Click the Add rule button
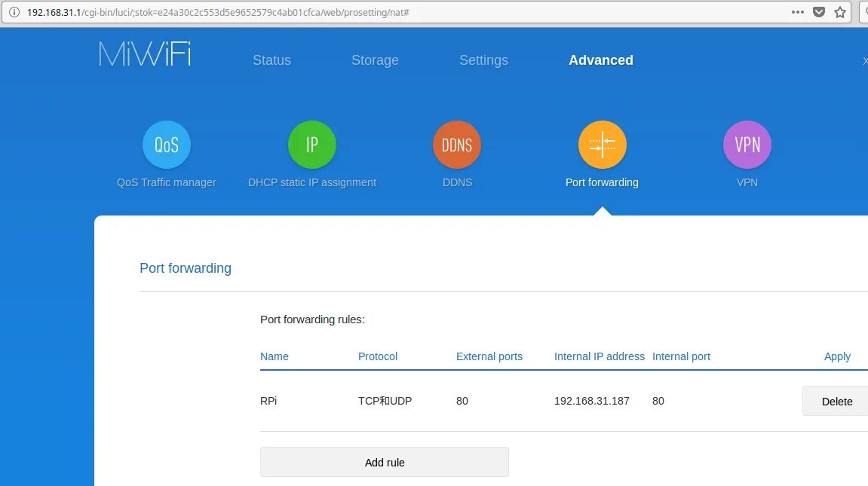This screenshot has width=868, height=486. pos(385,462)
